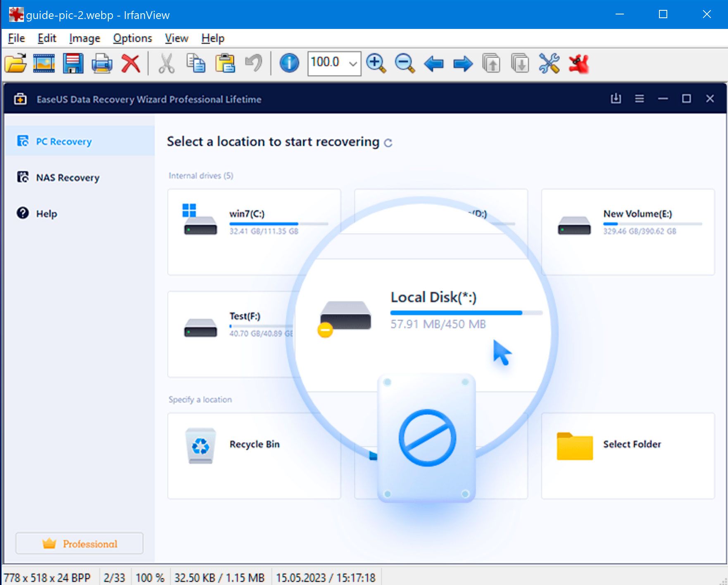Screen dimensions: 728x585
Task: Select the win7(C:) drive card
Action: pyautogui.click(x=254, y=232)
